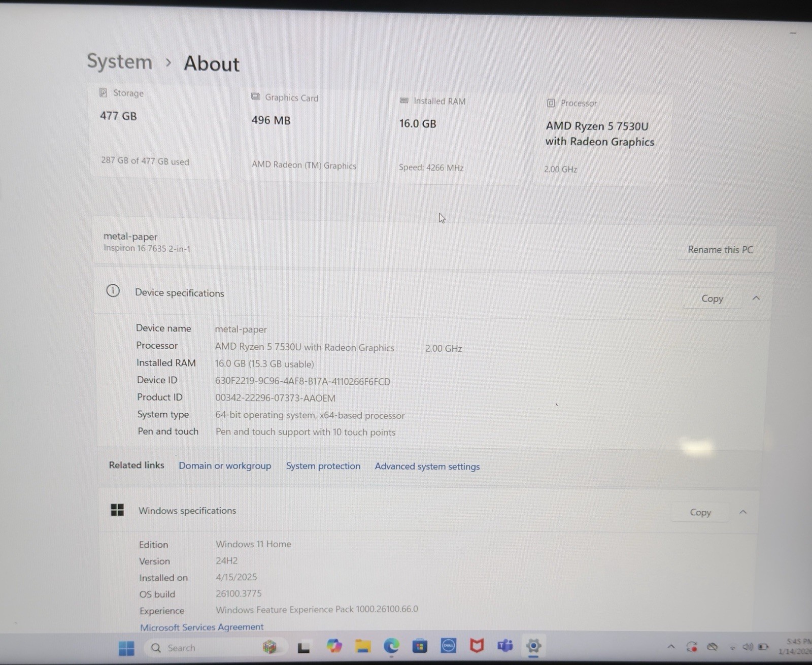Select the Product ID value 00342-22296-07373-AAOEM

tap(276, 398)
